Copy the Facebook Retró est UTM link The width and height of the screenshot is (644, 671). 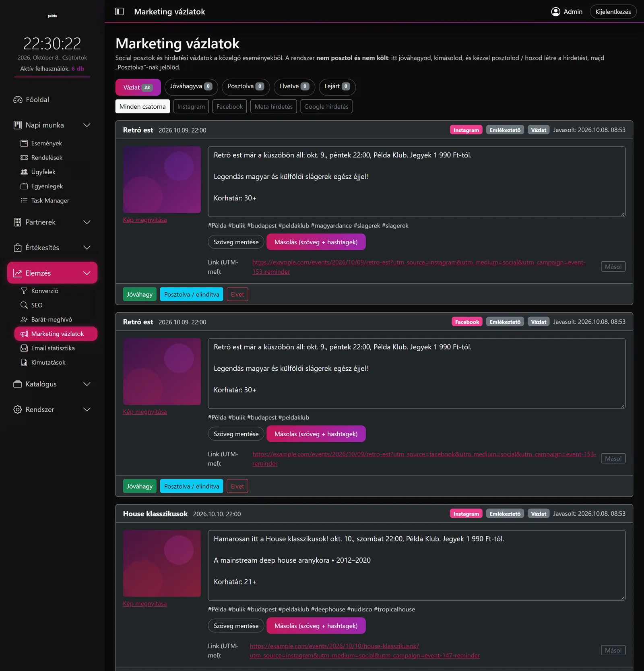(613, 458)
